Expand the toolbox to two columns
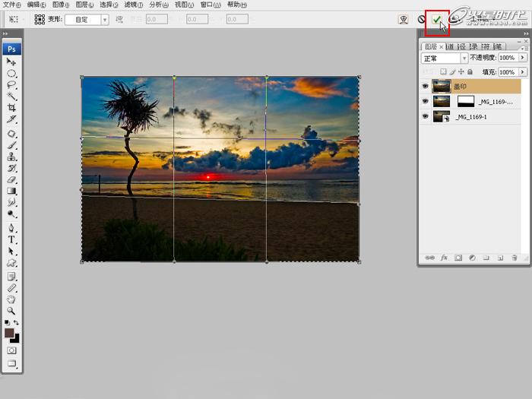 point(5,33)
